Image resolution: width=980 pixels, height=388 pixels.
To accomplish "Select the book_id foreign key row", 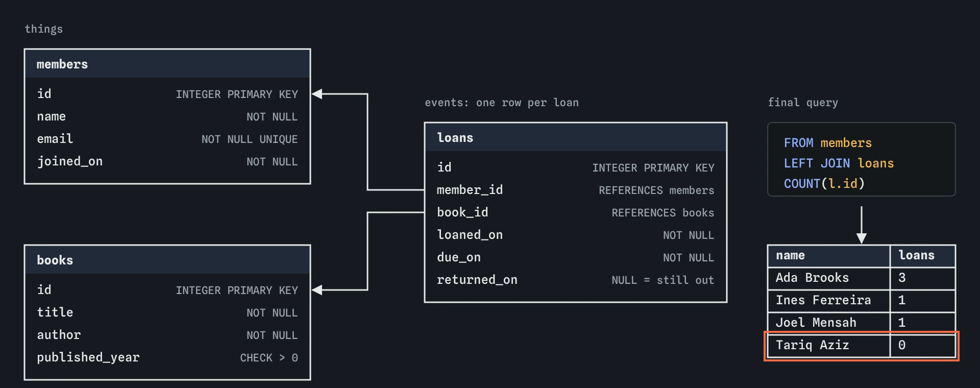I will [x=576, y=212].
